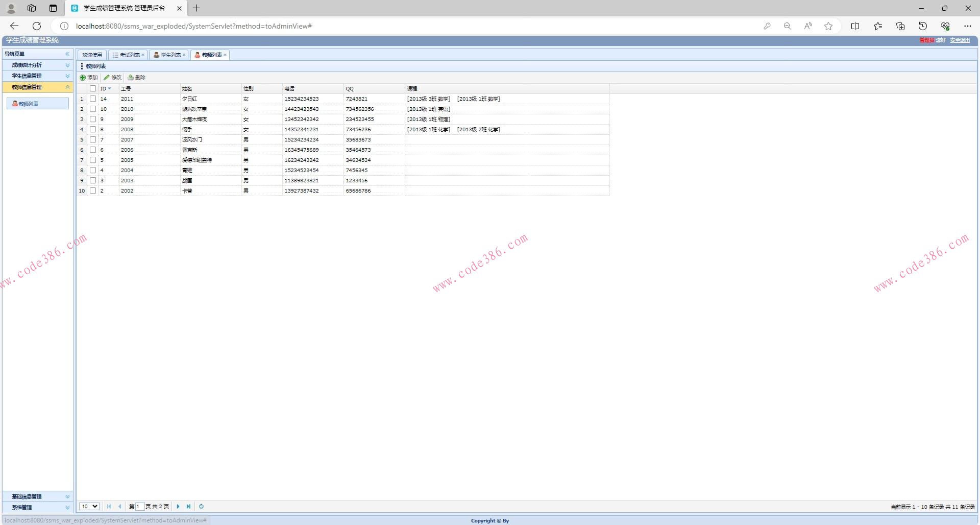This screenshot has width=980, height=525.
Task: Open the tab actions menu icon
Action: tap(53, 8)
